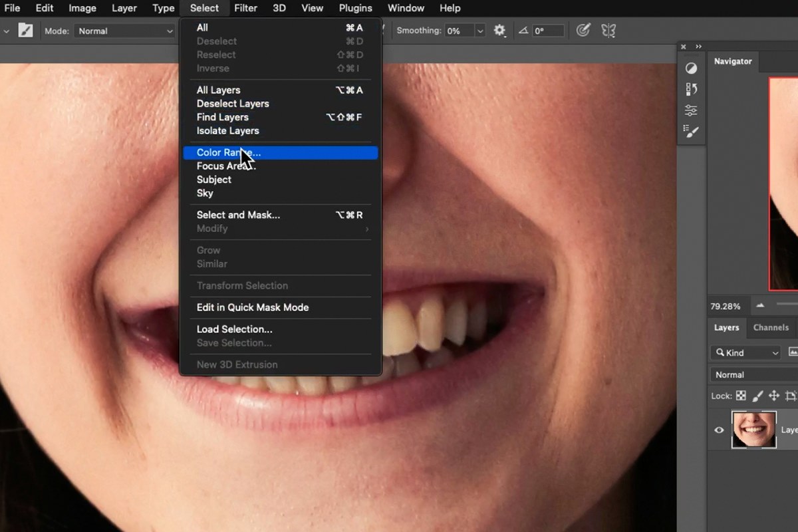798x532 pixels.
Task: Open the 3D menu
Action: coord(279,8)
